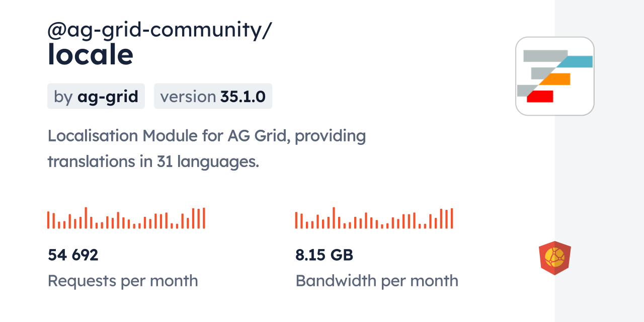
Task: Click the AG Grid package logo
Action: coord(554,76)
